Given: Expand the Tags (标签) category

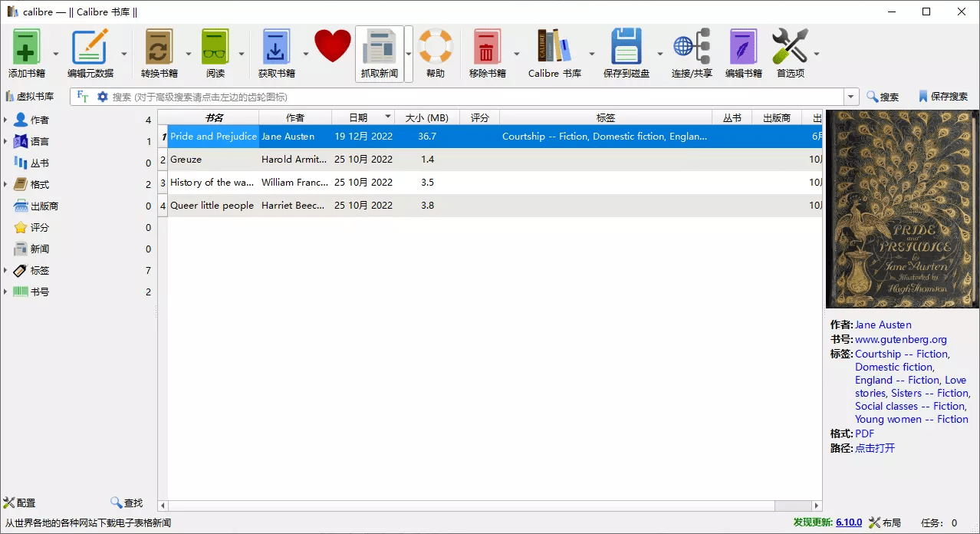Looking at the screenshot, I should point(6,271).
